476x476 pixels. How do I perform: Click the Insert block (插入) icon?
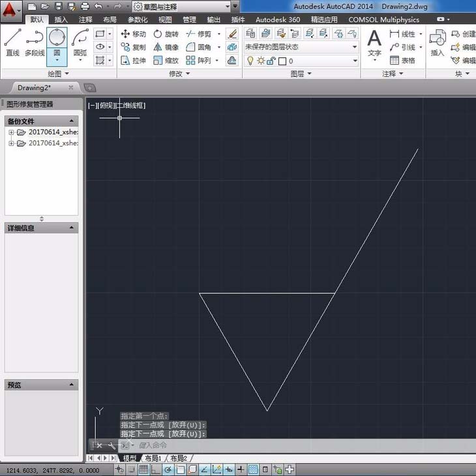click(437, 43)
